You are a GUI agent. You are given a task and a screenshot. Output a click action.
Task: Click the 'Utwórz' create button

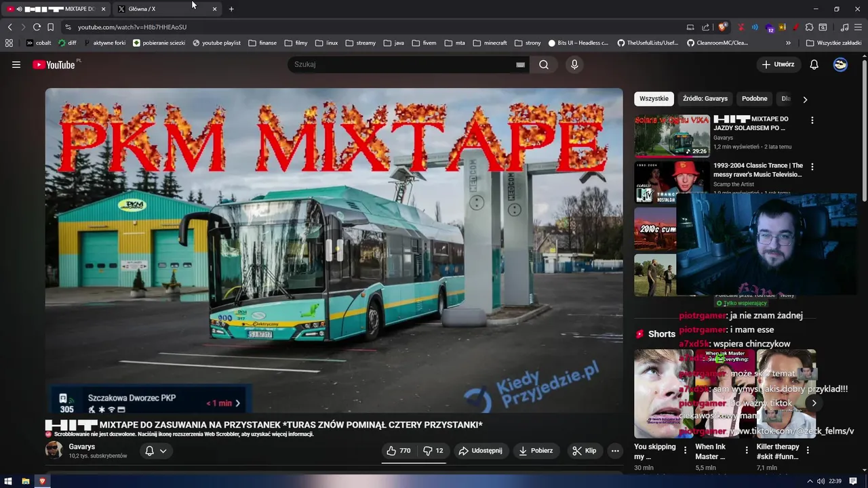778,64
